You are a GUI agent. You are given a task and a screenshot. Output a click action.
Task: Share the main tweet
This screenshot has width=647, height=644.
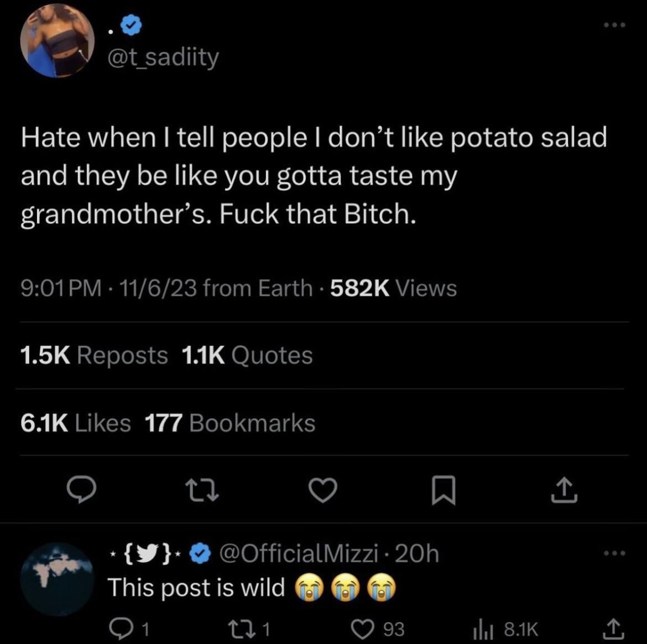click(x=563, y=491)
